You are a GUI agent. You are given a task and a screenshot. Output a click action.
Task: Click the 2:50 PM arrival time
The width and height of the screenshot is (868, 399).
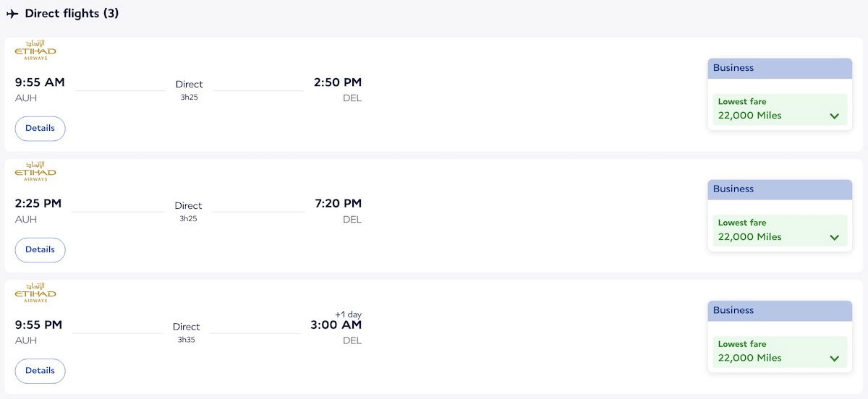[x=338, y=82]
